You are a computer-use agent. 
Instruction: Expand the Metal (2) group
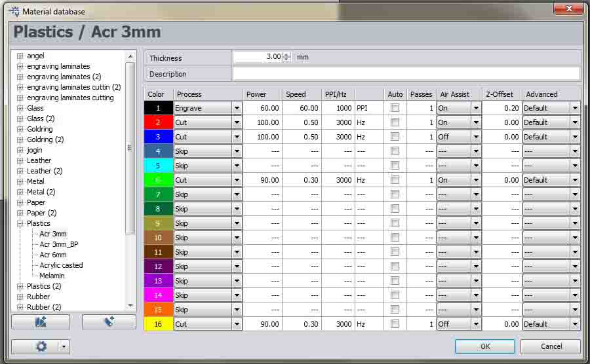point(20,192)
